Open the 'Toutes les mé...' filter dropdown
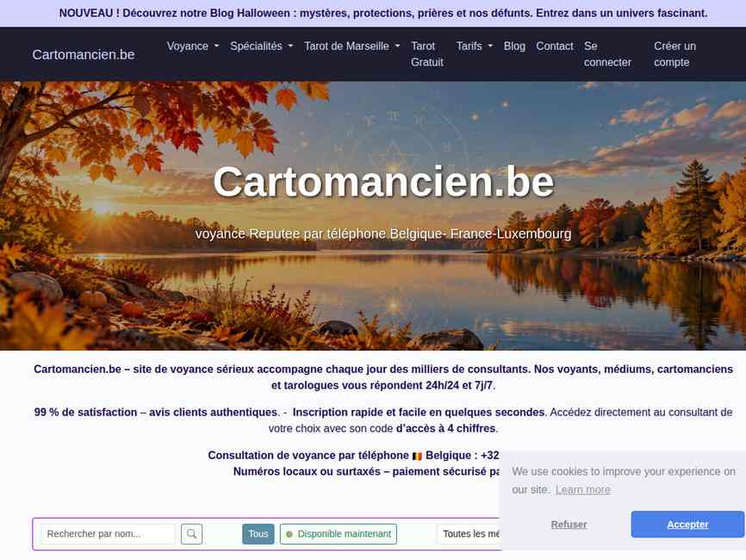Image resolution: width=746 pixels, height=560 pixels. pos(469,534)
